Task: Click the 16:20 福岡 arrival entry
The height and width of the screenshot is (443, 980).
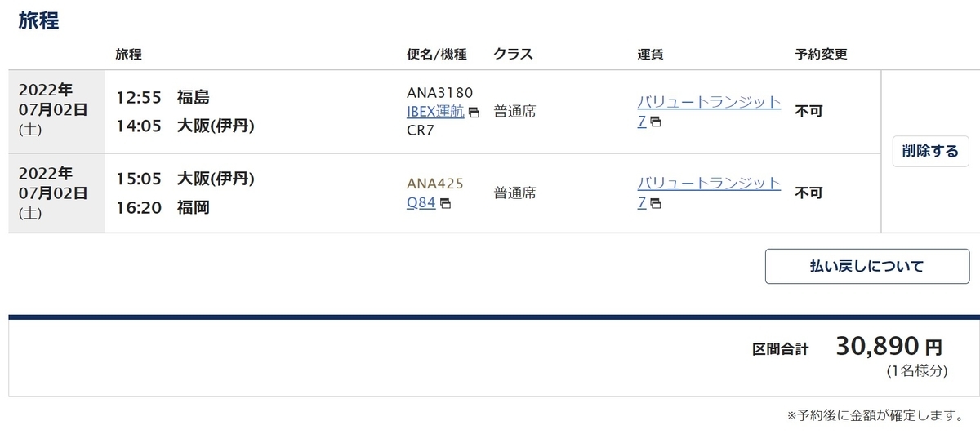Action: click(x=163, y=207)
